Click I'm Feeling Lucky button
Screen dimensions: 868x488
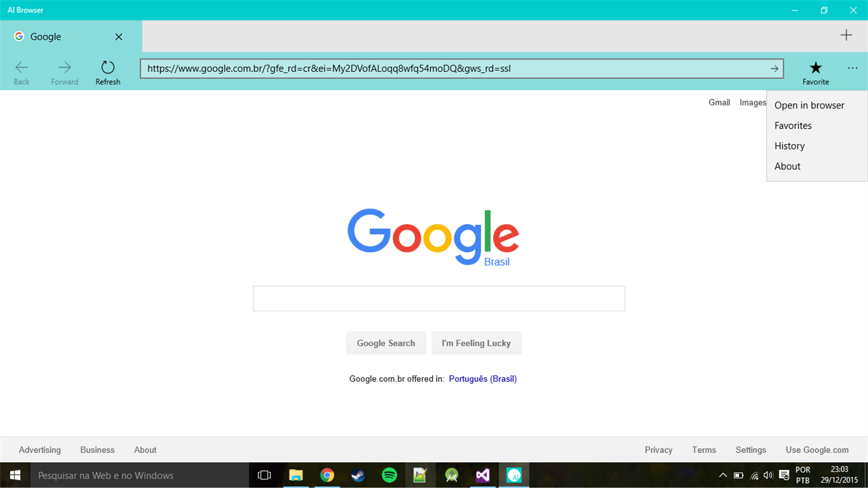pos(476,343)
